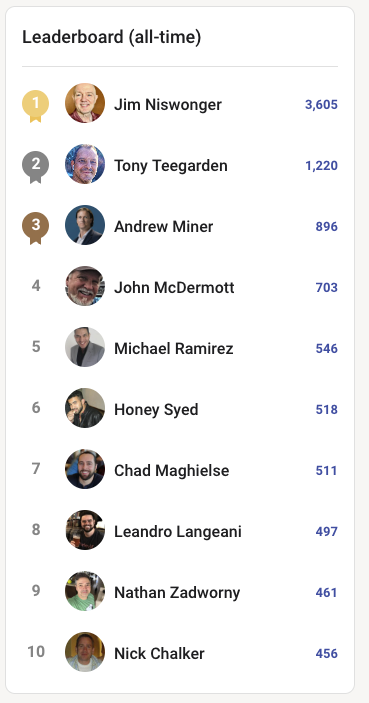Click the silver second-place medal icon
The image size is (369, 703).
coord(35,167)
